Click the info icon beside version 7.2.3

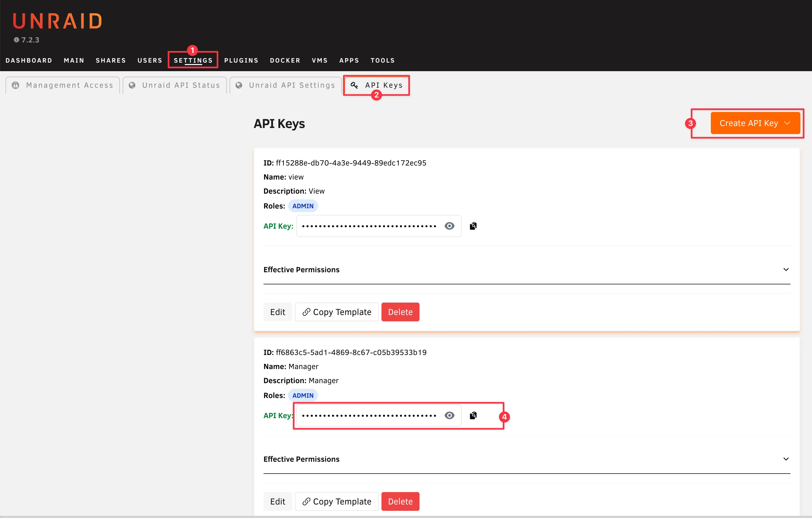(x=16, y=40)
